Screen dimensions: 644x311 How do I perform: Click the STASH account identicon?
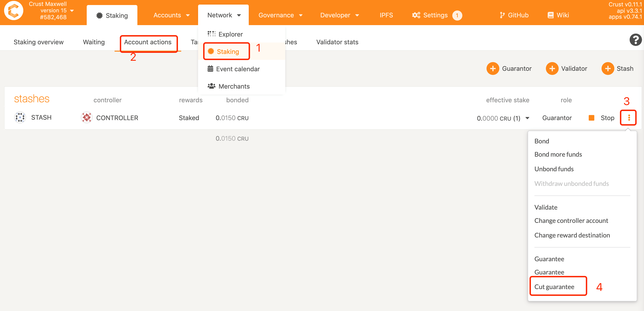click(x=20, y=117)
